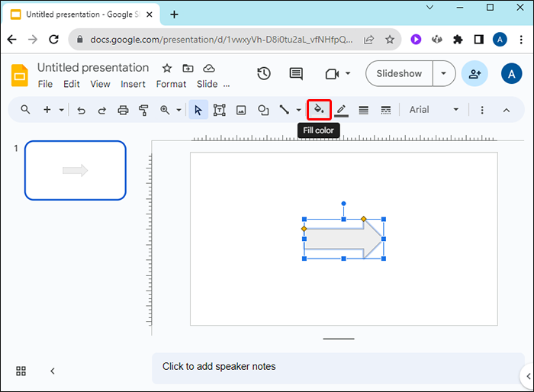Viewport: 534px width, 392px height.
Task: Star the Untitled presentation
Action: 167,69
